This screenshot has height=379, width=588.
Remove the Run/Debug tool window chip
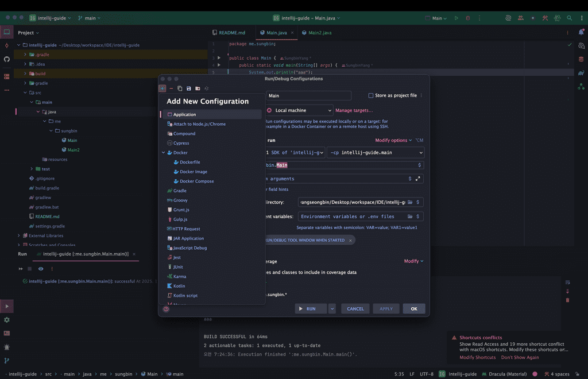point(350,241)
